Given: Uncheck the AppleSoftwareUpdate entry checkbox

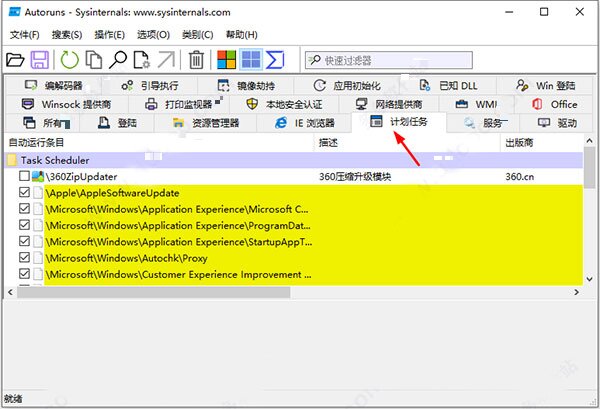Looking at the screenshot, I should click(x=24, y=192).
